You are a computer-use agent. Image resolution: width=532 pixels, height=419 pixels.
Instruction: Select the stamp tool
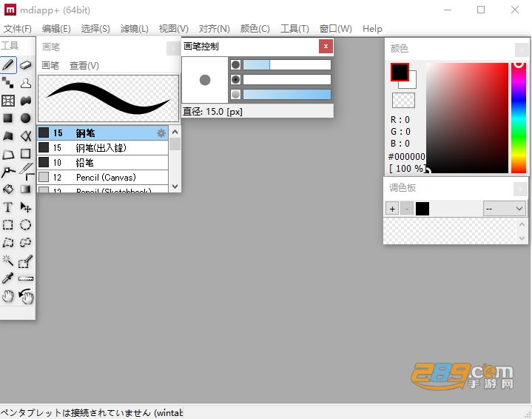[x=26, y=83]
